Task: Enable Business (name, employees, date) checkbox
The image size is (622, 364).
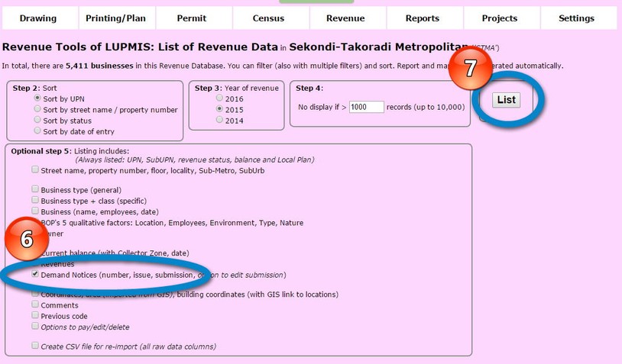Action: pos(35,211)
